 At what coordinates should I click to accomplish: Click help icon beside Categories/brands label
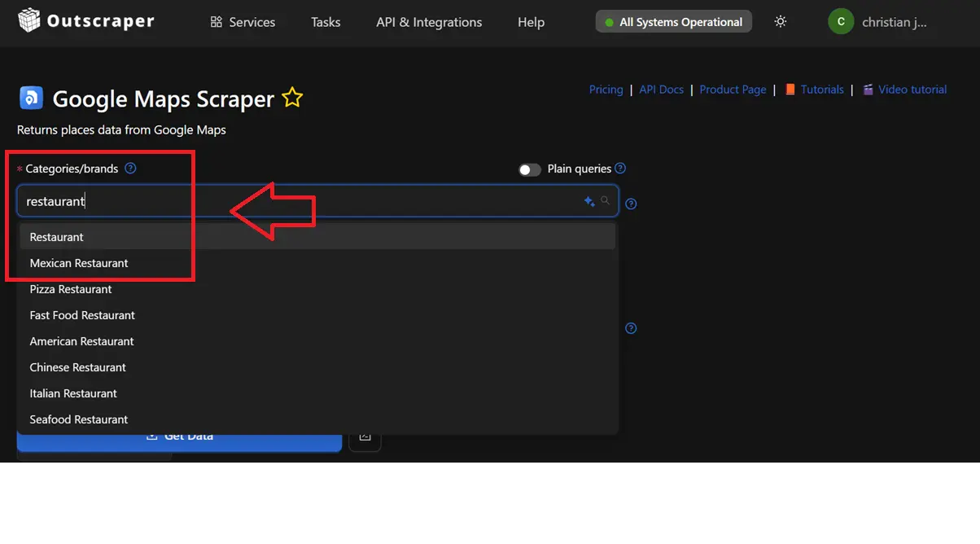click(130, 169)
